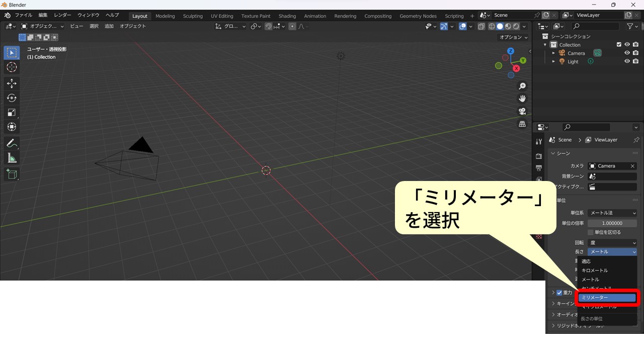Switch to the Modeling workspace tab

click(x=165, y=16)
